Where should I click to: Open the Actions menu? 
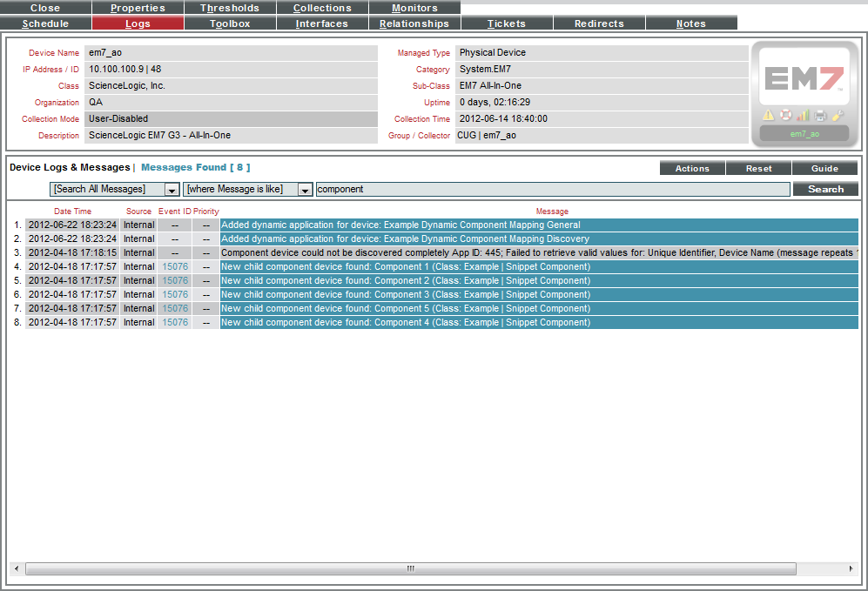691,168
